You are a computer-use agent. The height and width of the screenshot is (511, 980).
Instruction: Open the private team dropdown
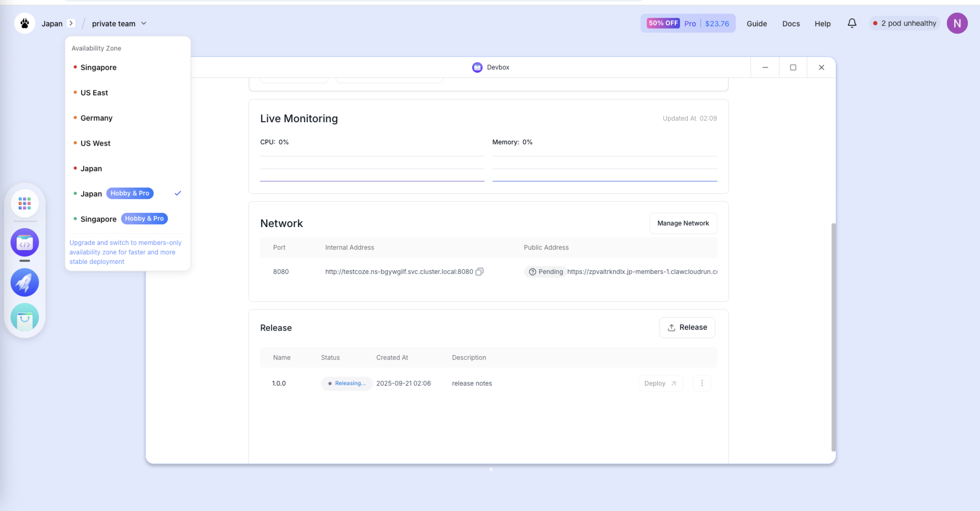tap(119, 24)
